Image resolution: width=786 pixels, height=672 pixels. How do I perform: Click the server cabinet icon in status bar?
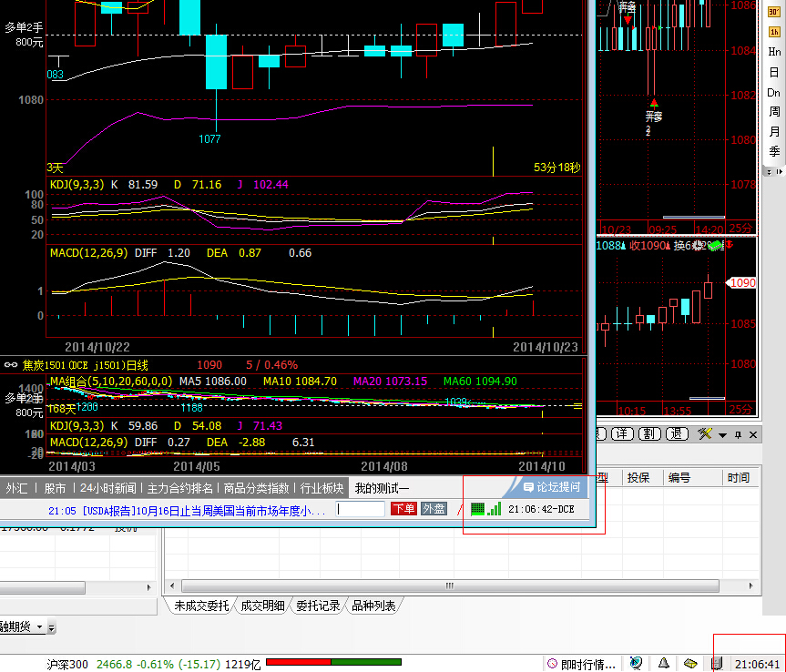pyautogui.click(x=718, y=663)
